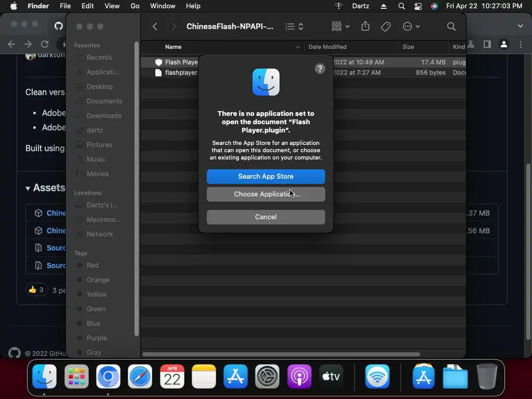532x399 pixels.
Task: Cancel the open document dialog
Action: tap(265, 217)
